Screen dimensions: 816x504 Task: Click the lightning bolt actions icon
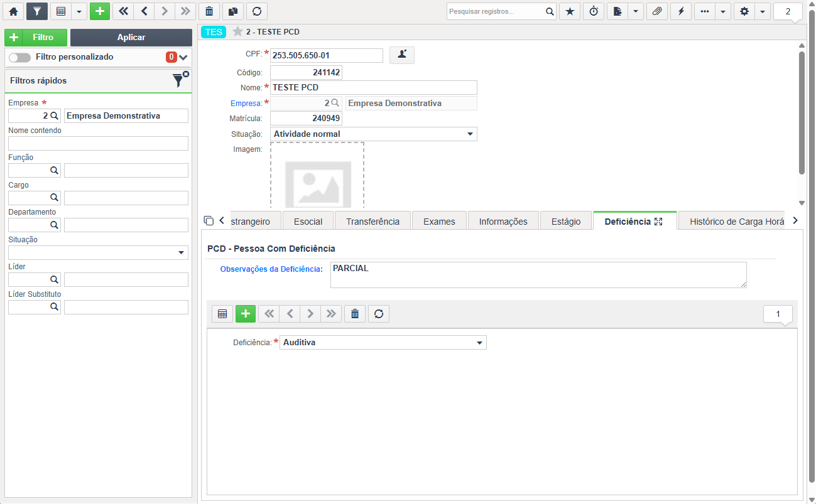[x=681, y=11]
